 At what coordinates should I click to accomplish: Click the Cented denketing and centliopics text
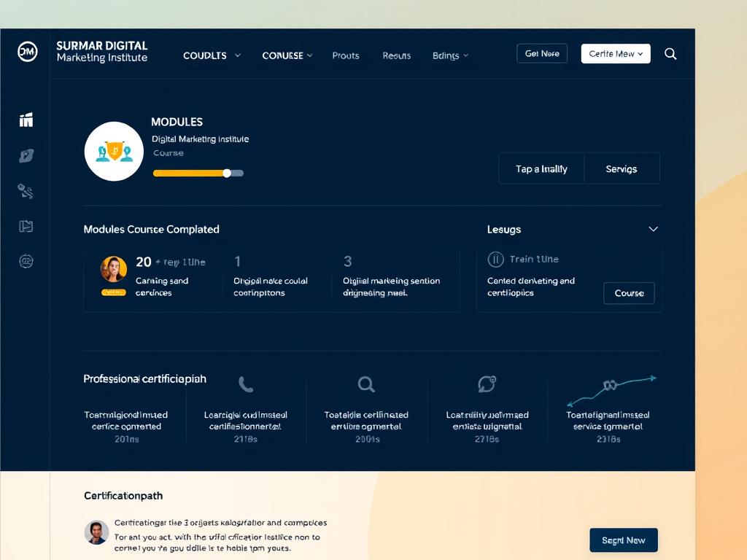531,287
